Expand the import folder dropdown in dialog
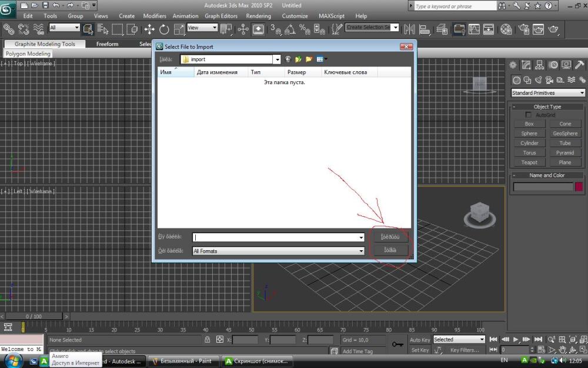588x368 pixels. 277,59
